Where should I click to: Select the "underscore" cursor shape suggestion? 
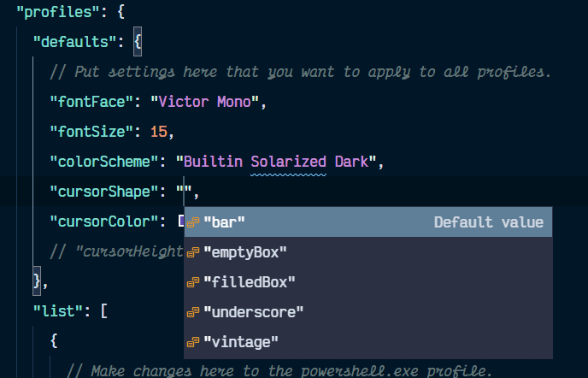pos(253,312)
